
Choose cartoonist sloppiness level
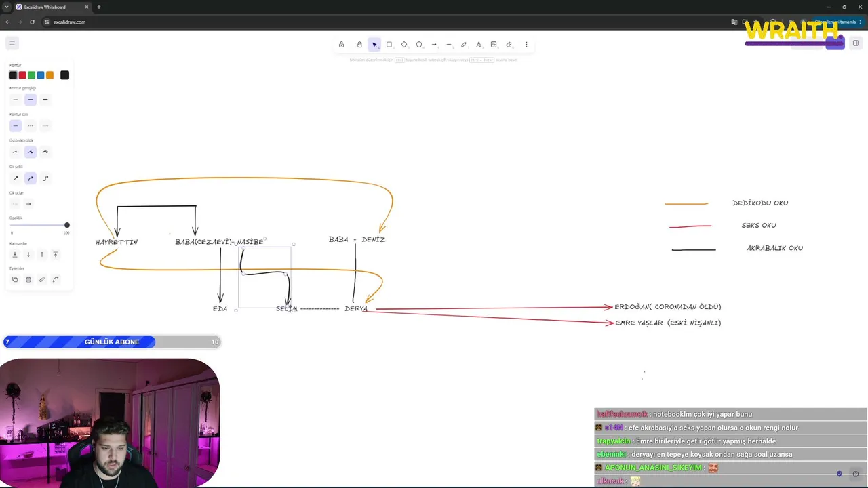click(x=45, y=152)
